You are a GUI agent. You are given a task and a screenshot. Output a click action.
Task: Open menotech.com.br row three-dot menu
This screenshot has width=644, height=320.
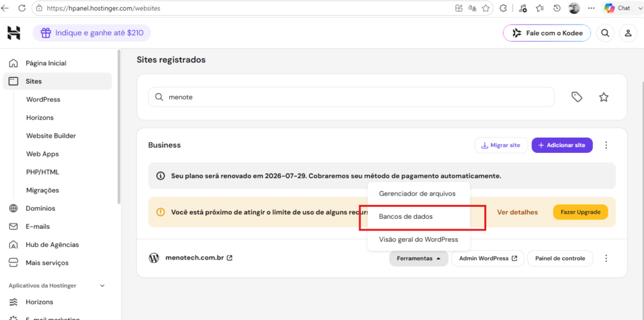pos(606,258)
